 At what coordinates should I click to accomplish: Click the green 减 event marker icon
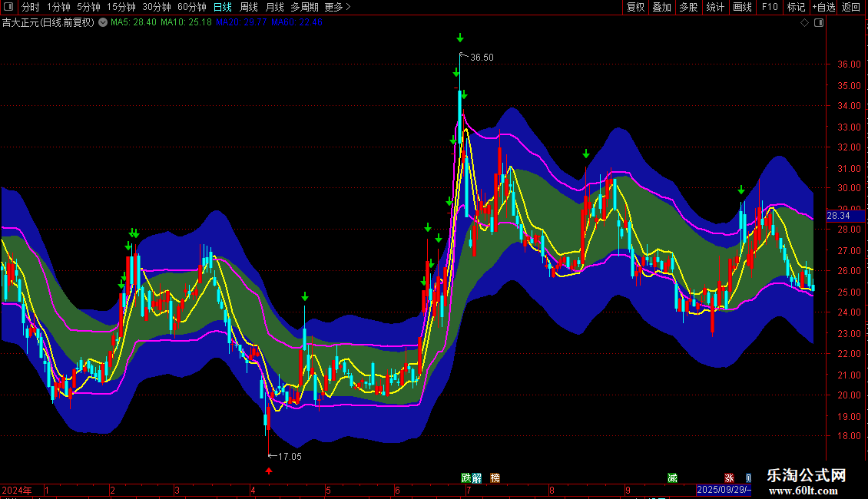tap(673, 478)
